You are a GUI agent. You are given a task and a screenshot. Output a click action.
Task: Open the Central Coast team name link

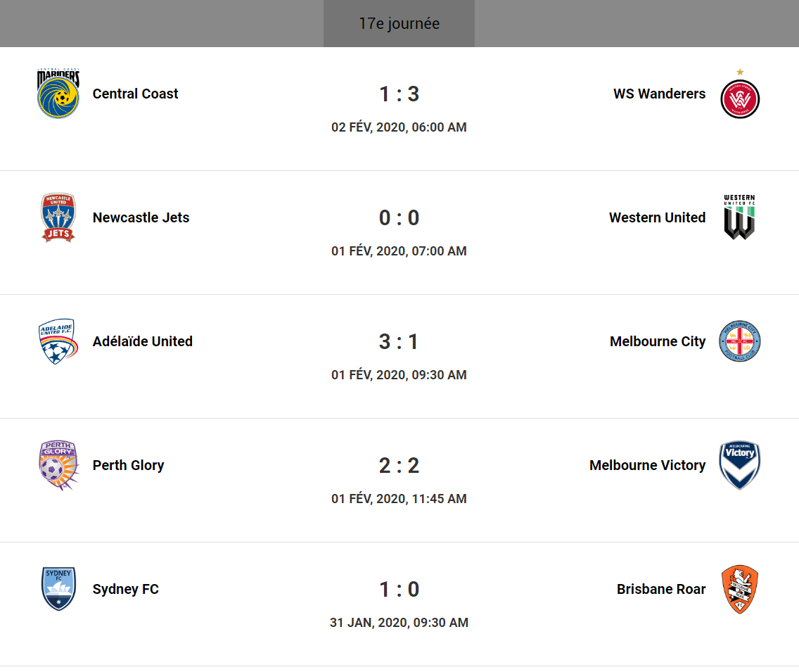[136, 94]
